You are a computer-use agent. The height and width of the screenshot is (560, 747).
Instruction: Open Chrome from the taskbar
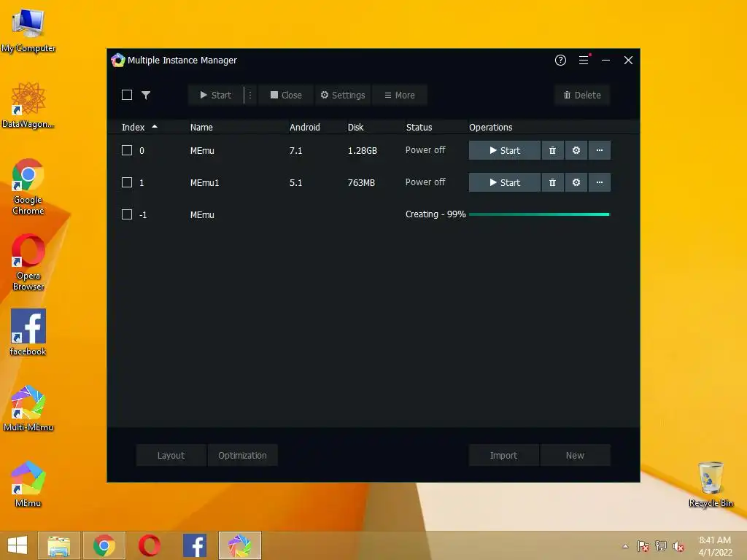click(x=104, y=545)
